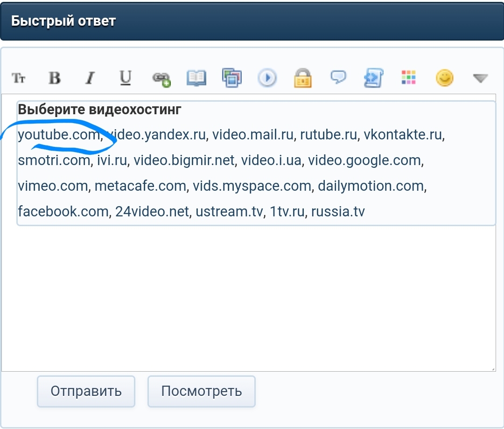Insert an image with the pictures icon
The image size is (504, 429).
click(232, 78)
